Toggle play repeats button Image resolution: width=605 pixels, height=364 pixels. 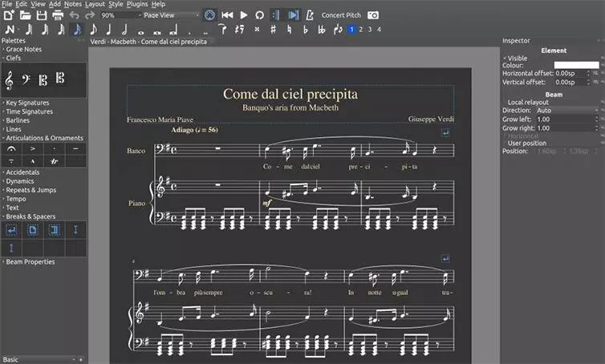tap(276, 15)
